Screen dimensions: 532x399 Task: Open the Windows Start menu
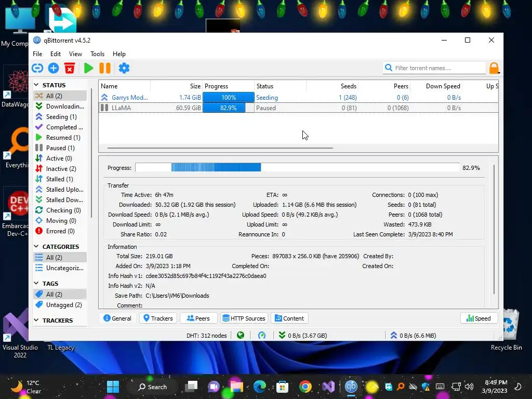coord(113,387)
